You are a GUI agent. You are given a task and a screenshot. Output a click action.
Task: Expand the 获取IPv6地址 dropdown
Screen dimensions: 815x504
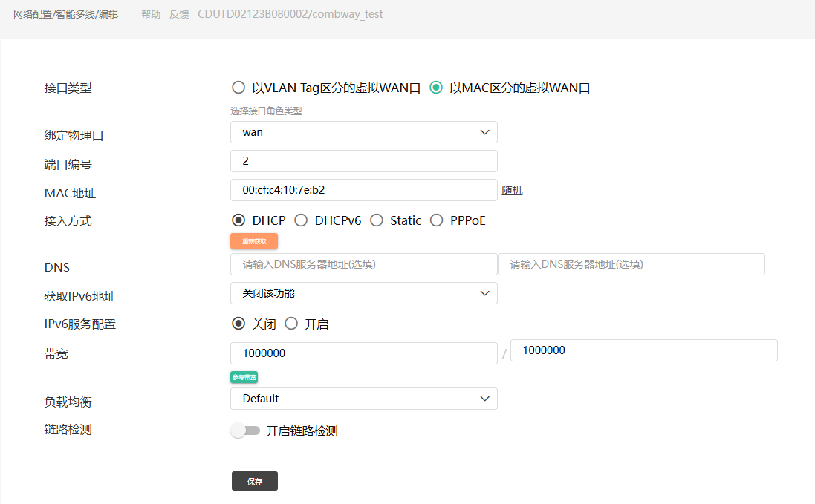[x=364, y=293]
